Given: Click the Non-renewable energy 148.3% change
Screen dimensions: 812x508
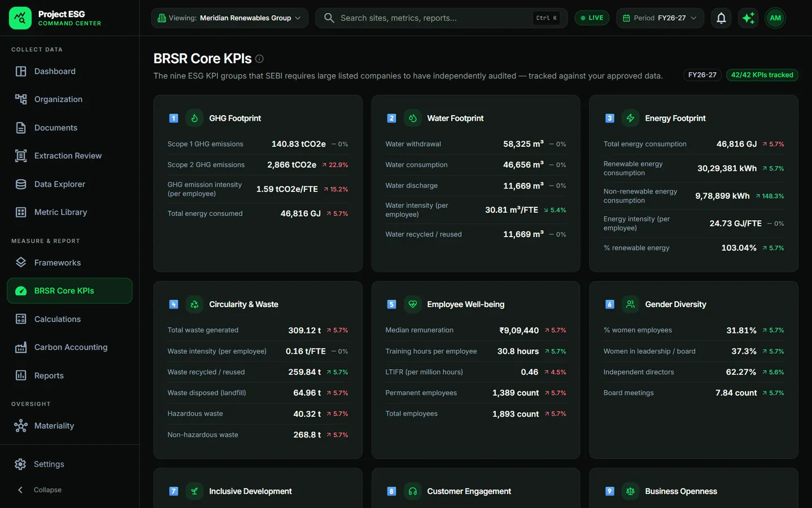Looking at the screenshot, I should [770, 196].
